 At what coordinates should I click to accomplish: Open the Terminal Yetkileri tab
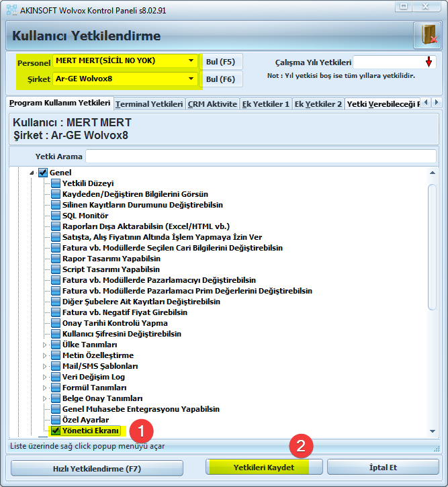[x=149, y=104]
